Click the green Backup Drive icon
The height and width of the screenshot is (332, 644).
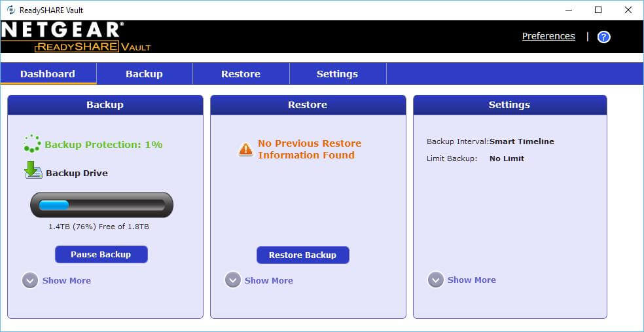33,170
